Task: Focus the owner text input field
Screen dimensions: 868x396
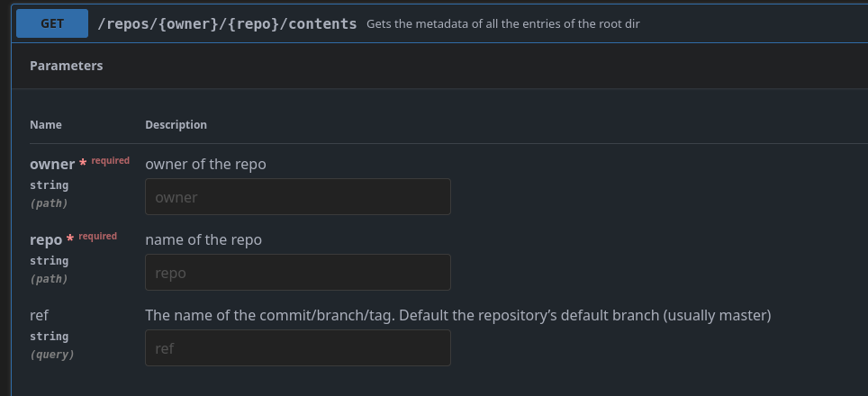Action: coord(297,197)
